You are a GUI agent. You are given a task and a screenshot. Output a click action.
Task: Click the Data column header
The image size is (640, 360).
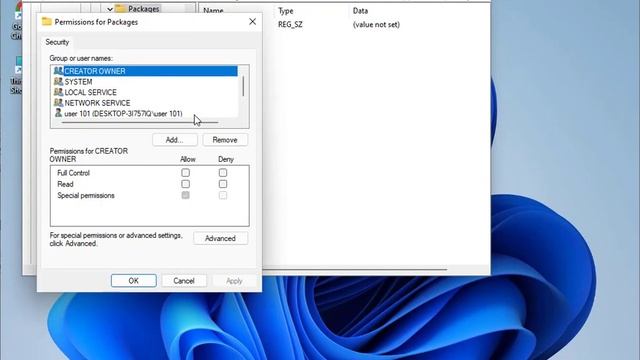[360, 11]
